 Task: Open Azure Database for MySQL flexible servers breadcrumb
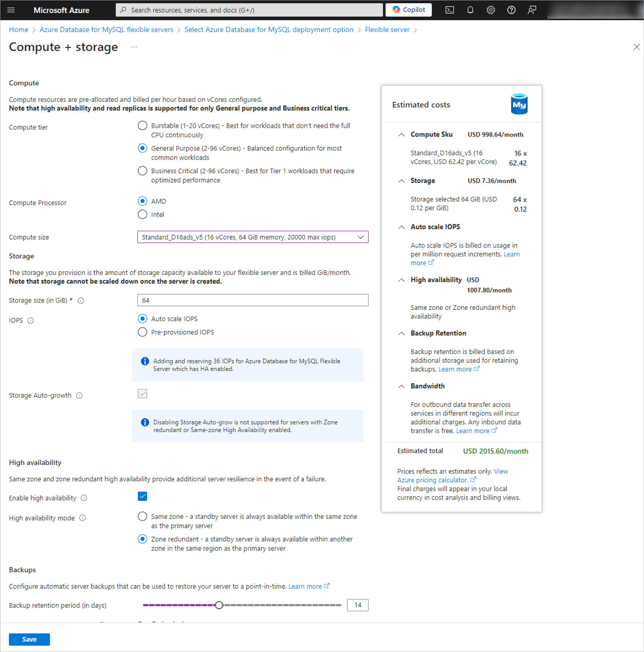(106, 30)
